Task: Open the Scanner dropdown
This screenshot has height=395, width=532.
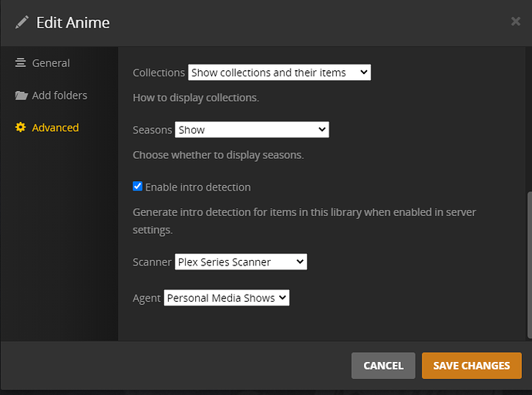Action: tap(241, 262)
